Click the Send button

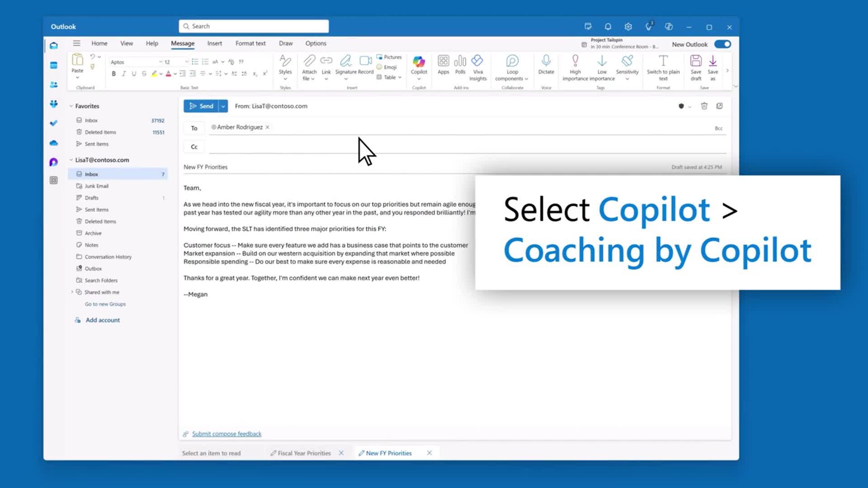click(x=201, y=106)
